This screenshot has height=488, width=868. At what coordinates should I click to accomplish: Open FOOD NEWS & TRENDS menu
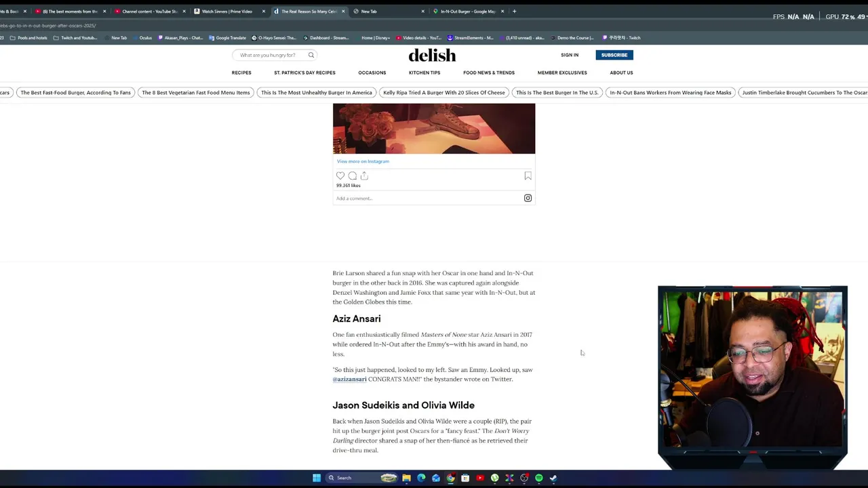489,73
